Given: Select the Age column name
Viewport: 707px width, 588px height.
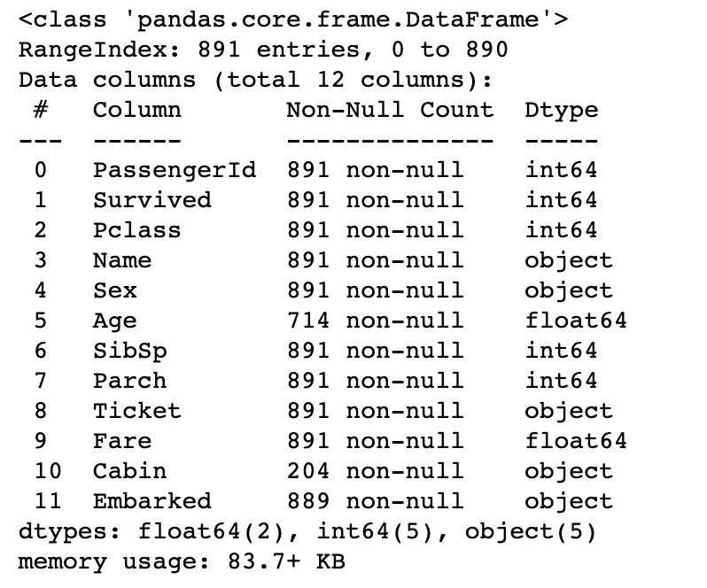Looking at the screenshot, I should pos(115,321).
